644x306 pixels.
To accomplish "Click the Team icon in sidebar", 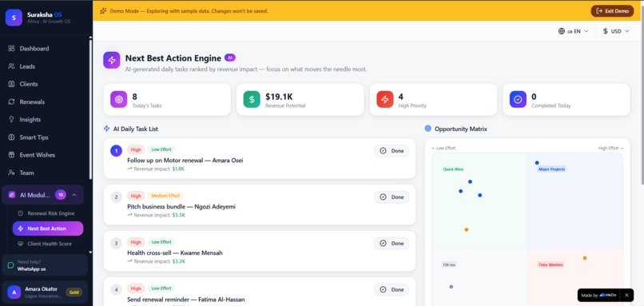I will [x=11, y=173].
